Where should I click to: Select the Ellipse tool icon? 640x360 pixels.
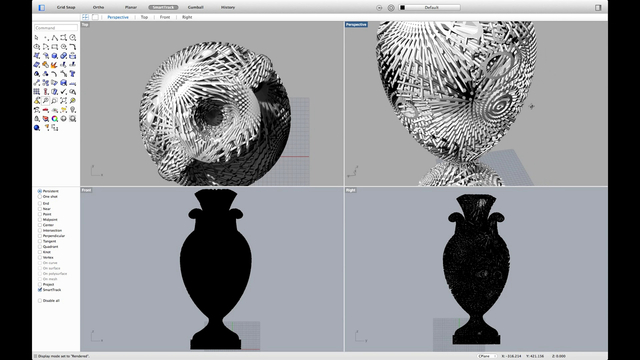coord(37,47)
